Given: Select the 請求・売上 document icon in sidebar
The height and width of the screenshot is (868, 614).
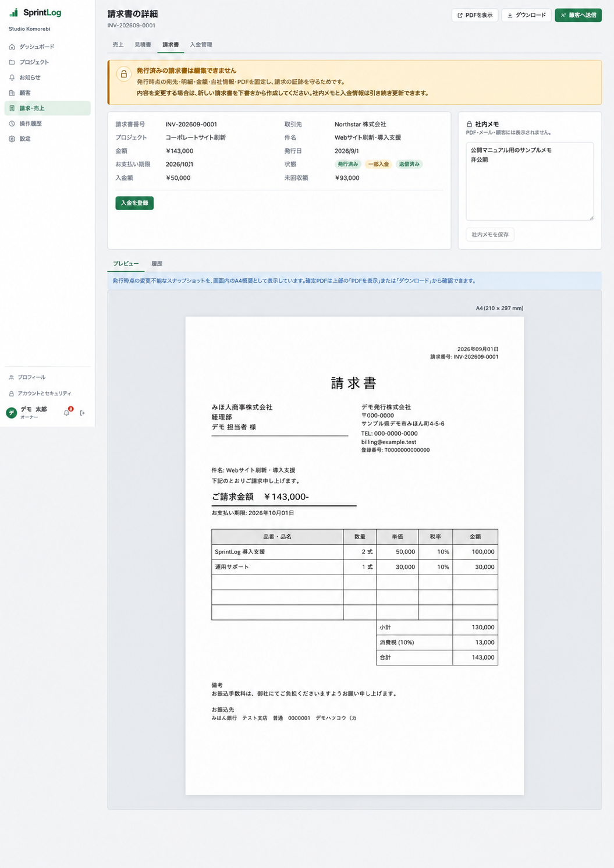Looking at the screenshot, I should (x=12, y=108).
